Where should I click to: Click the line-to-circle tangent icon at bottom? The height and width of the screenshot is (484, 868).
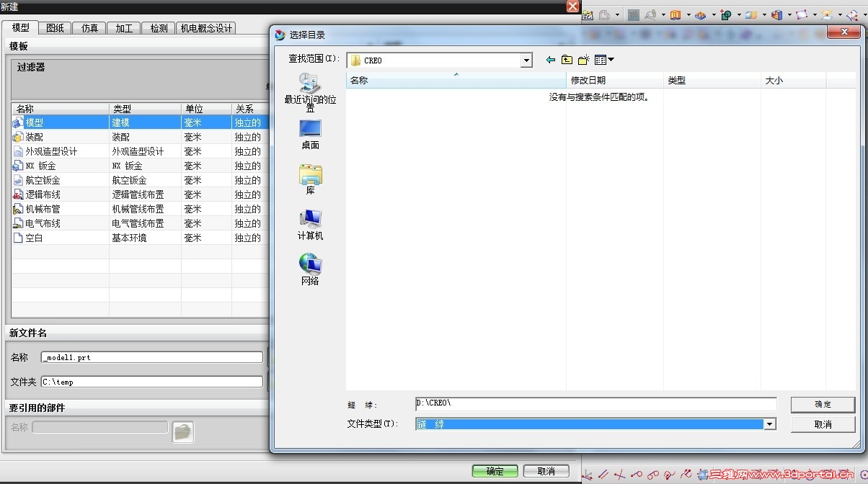click(x=637, y=475)
